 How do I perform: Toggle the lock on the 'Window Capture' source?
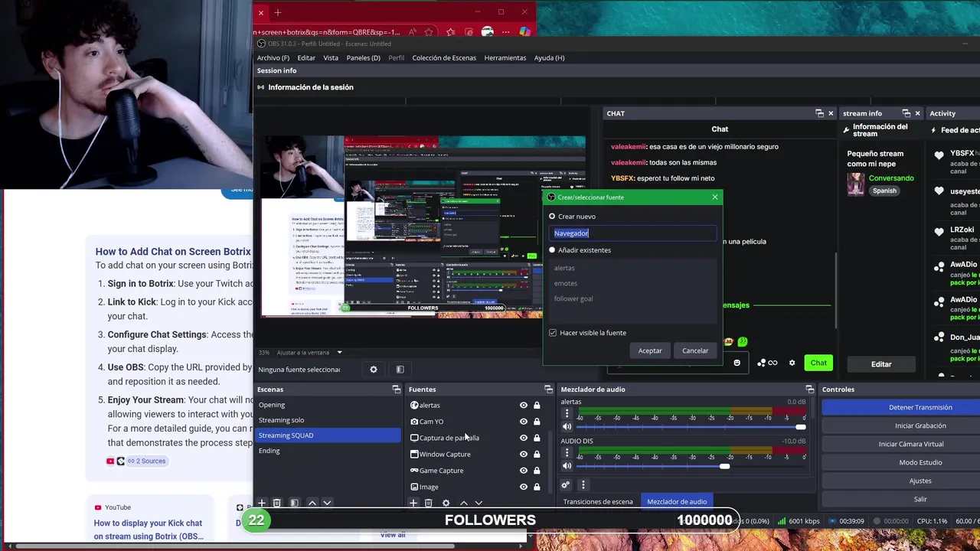coord(537,455)
